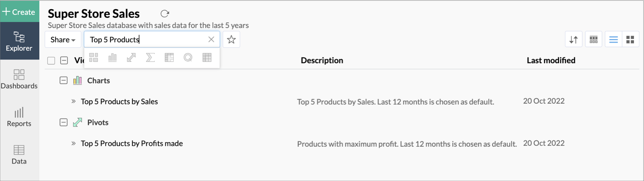Switch to list view layout
644x181 pixels.
tap(613, 39)
